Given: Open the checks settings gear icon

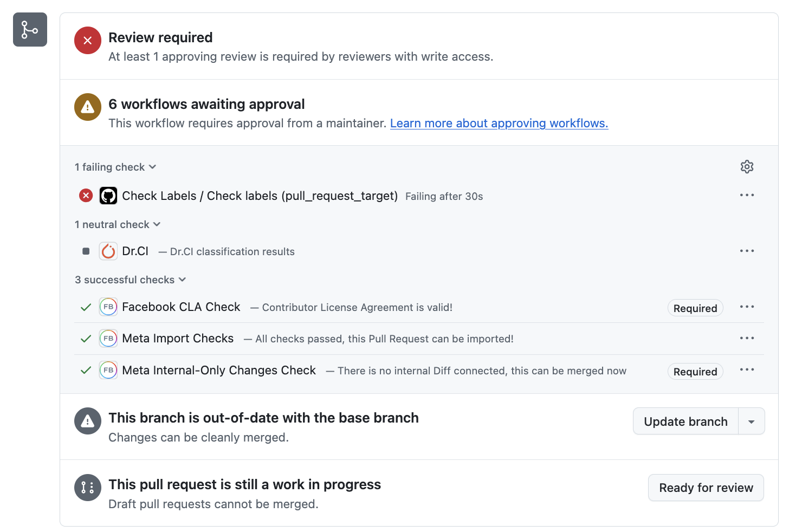Looking at the screenshot, I should point(747,167).
